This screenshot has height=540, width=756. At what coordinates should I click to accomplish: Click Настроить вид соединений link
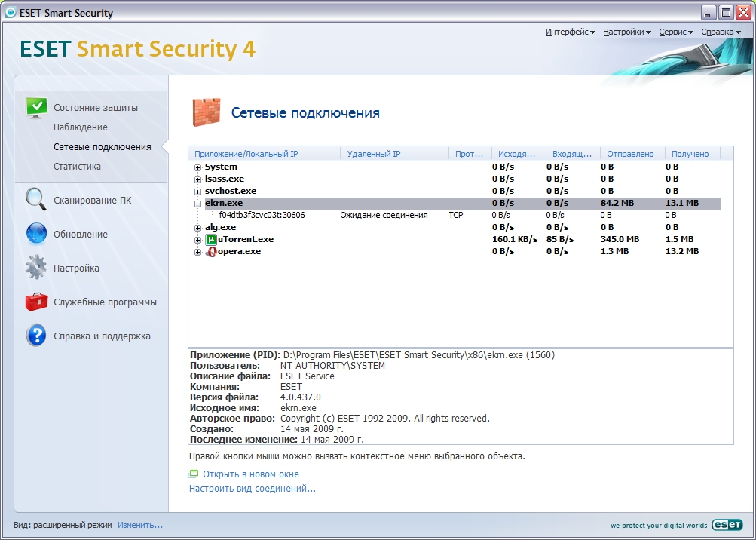252,489
